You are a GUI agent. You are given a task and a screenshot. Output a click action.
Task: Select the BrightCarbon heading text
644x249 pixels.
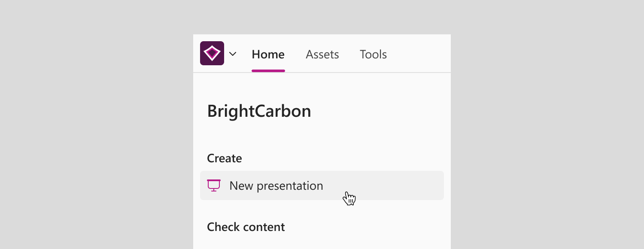(x=259, y=111)
